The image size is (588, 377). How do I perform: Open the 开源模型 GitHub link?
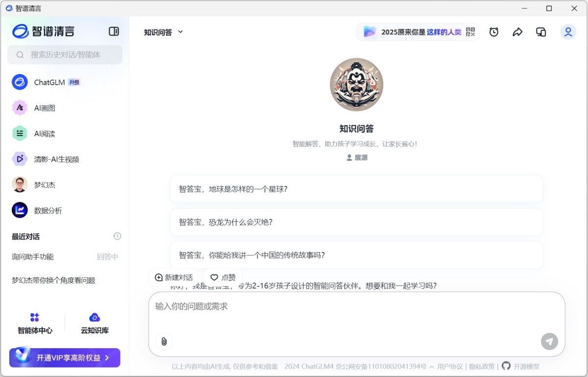click(521, 366)
